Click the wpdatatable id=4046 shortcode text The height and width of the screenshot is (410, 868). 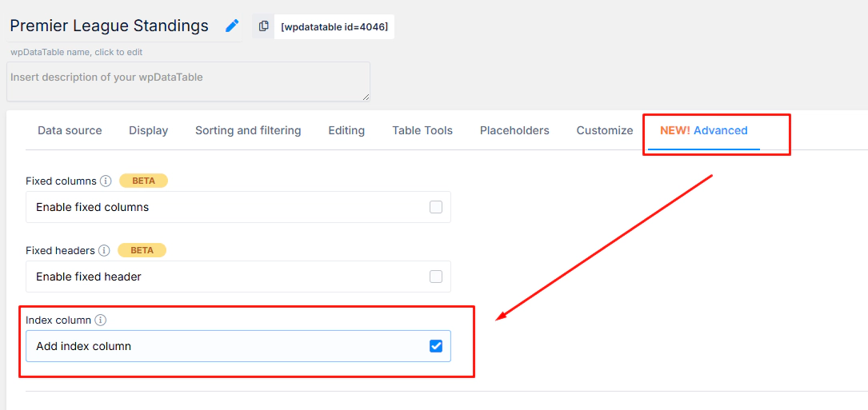[334, 26]
